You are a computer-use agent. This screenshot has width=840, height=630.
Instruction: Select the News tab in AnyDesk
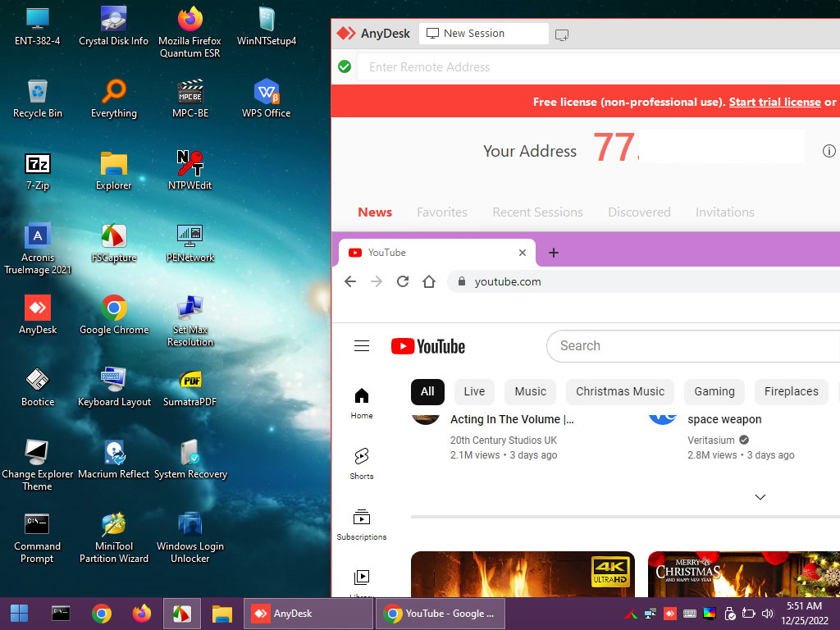tap(375, 212)
